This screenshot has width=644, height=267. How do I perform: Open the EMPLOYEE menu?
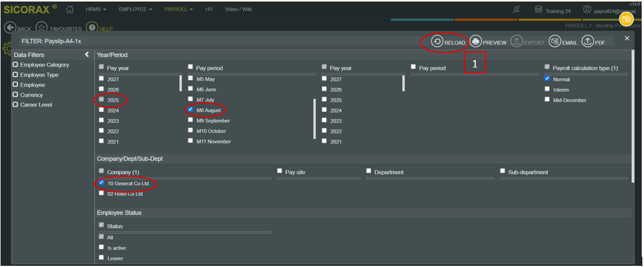[x=135, y=9]
